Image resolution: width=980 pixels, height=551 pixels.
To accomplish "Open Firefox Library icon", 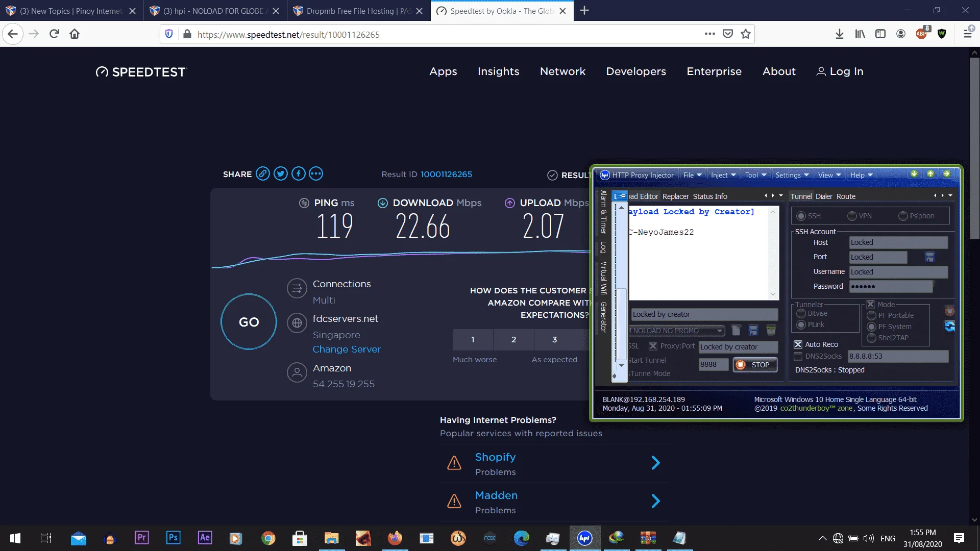I will pos(860,34).
